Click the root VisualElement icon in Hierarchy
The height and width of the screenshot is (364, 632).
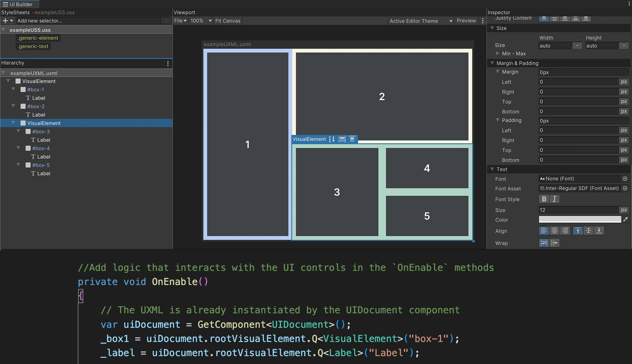click(x=18, y=81)
